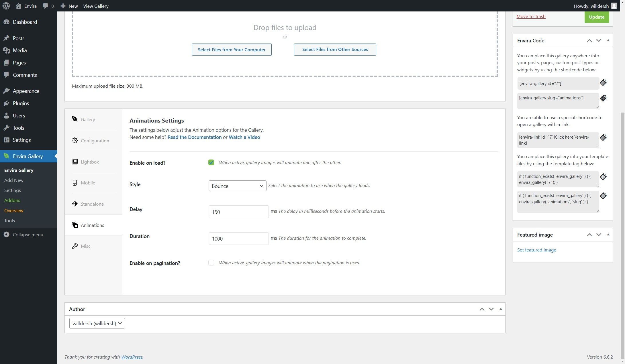Copy the envira_gallery '7' template tag icon
Viewport: 625px width, 364px height.
603,177
